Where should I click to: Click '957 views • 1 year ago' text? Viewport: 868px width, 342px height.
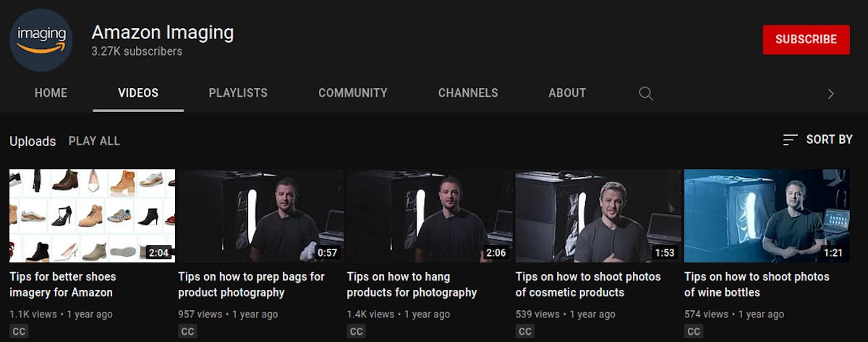(228, 315)
